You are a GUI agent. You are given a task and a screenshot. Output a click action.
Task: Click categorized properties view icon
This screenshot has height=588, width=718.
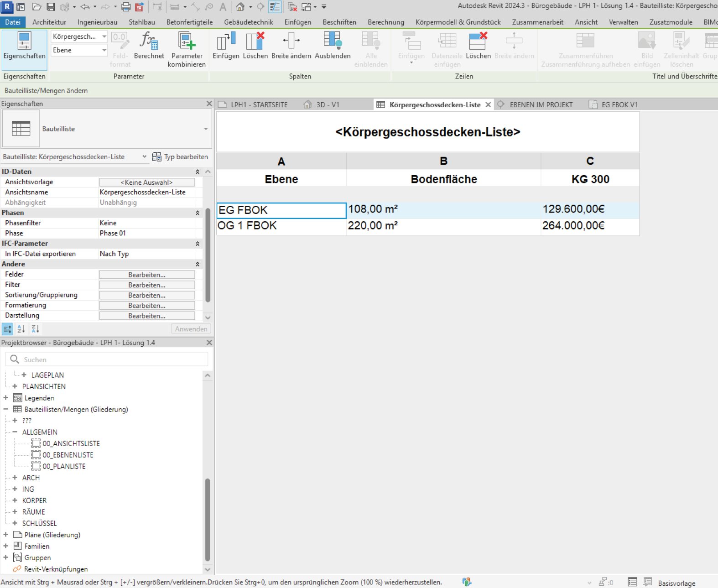pos(7,328)
